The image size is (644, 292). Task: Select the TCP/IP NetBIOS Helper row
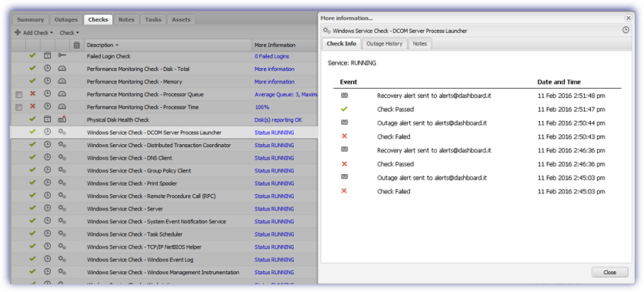click(x=165, y=247)
